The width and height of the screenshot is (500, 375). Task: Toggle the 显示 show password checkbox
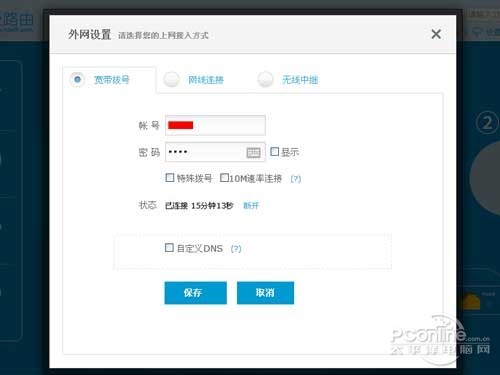coord(274,152)
